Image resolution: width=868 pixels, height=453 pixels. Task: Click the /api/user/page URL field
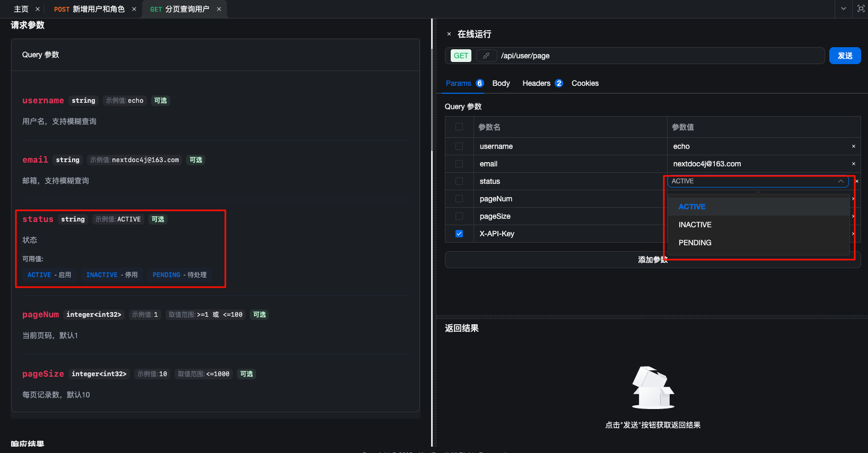tap(657, 56)
